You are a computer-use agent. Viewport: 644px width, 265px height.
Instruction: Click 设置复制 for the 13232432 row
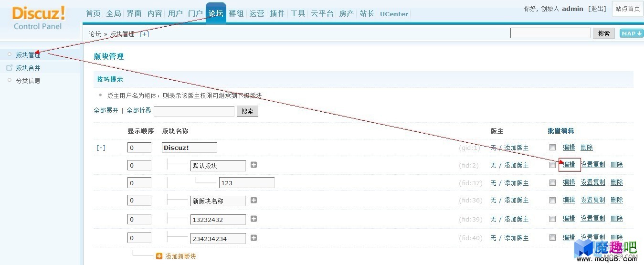[x=593, y=218]
